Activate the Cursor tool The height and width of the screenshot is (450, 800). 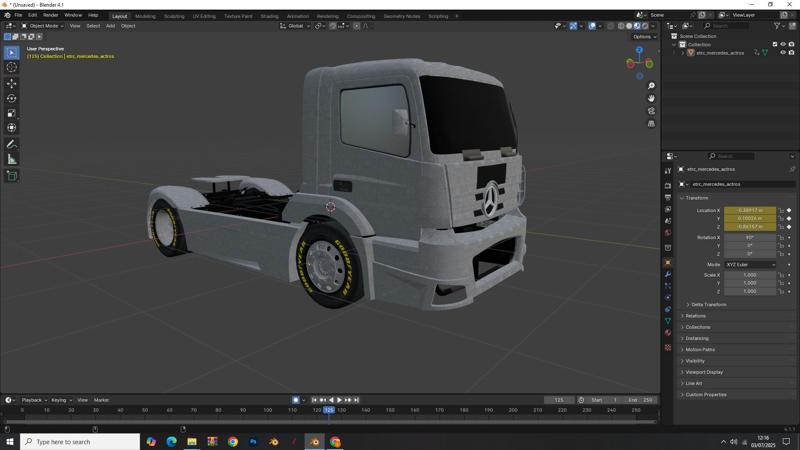point(12,67)
